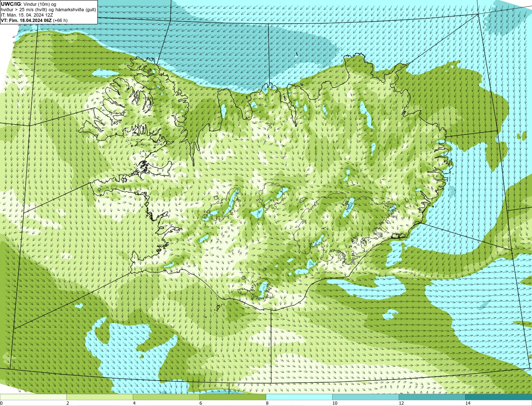Click the 6–8 m/s dark green legend swatch
This screenshot has height=406, width=532.
click(233, 397)
